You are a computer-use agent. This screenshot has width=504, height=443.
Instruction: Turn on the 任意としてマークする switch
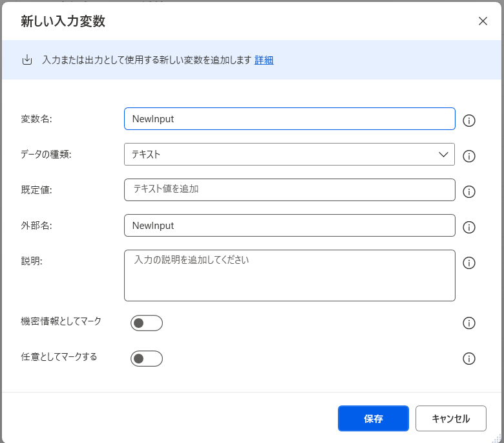[147, 359]
